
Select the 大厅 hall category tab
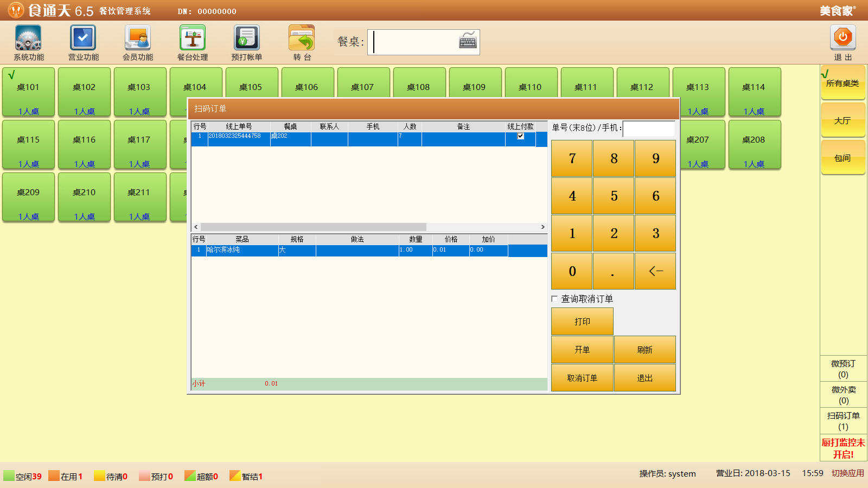(x=843, y=120)
